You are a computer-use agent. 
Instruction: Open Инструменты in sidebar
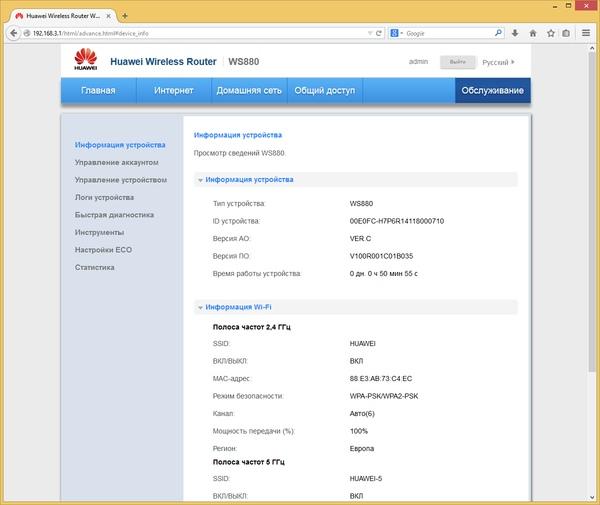tap(99, 233)
